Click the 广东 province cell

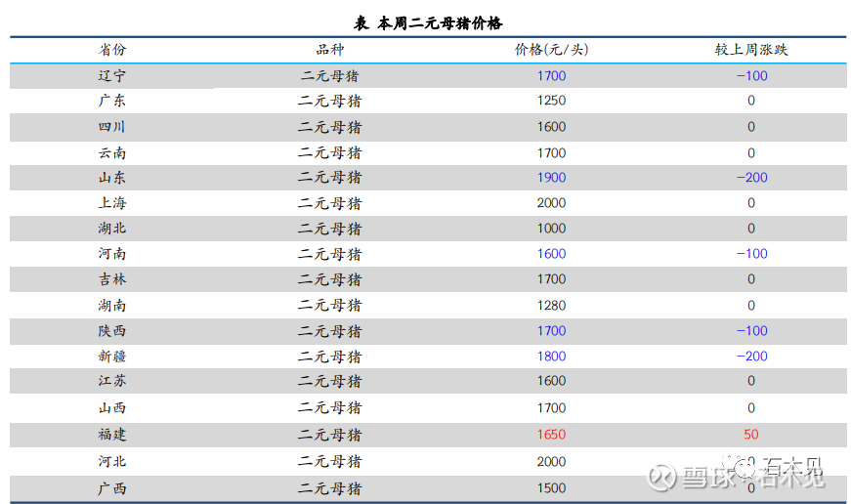[x=112, y=101]
